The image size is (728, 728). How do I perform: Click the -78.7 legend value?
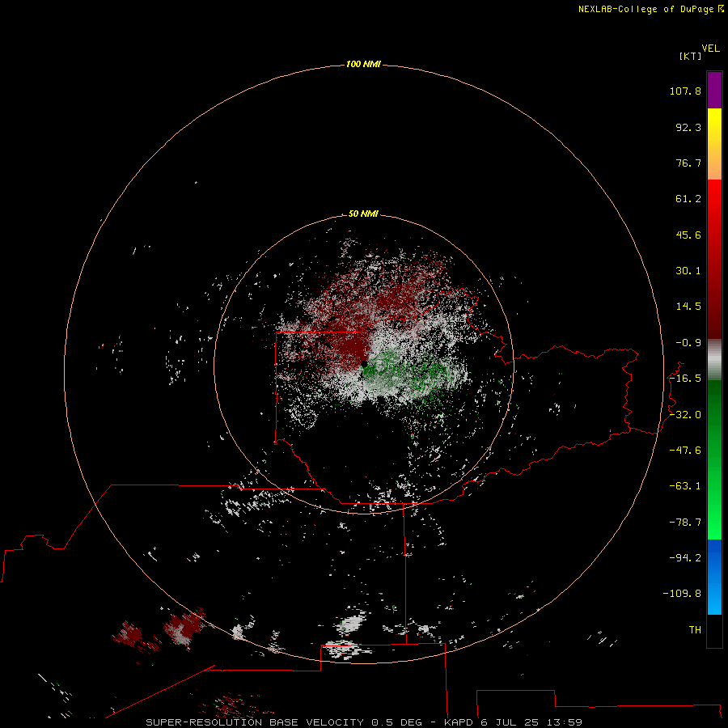coord(685,523)
